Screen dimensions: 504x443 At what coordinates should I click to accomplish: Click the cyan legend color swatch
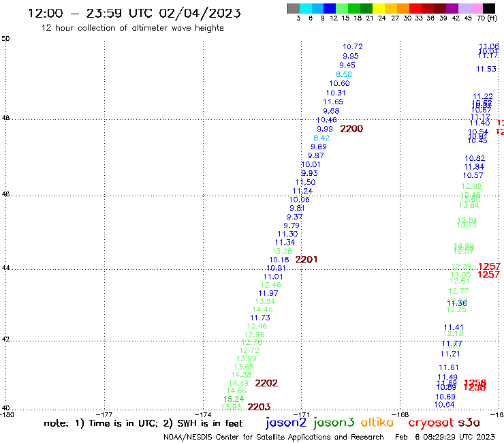[306, 8]
